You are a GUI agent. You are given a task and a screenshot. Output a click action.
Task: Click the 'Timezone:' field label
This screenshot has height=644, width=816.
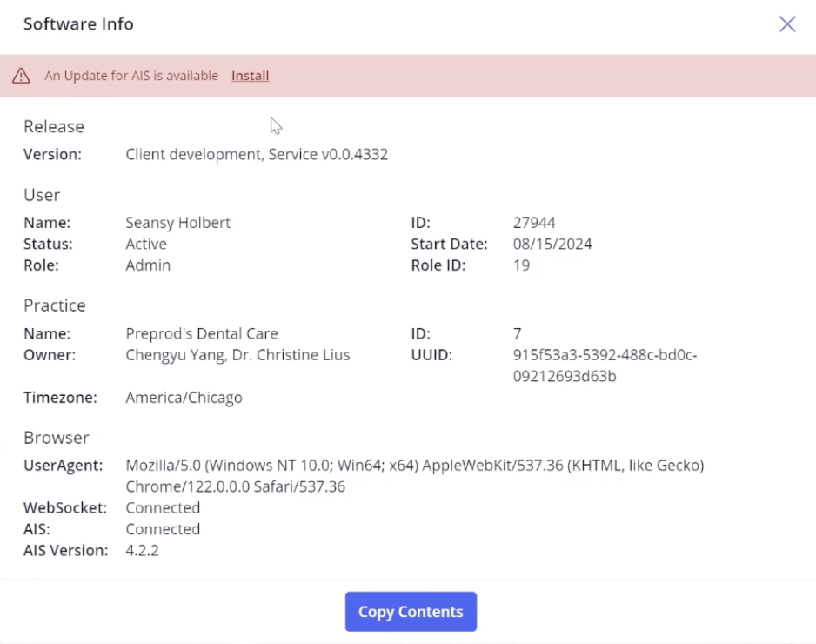(x=60, y=398)
